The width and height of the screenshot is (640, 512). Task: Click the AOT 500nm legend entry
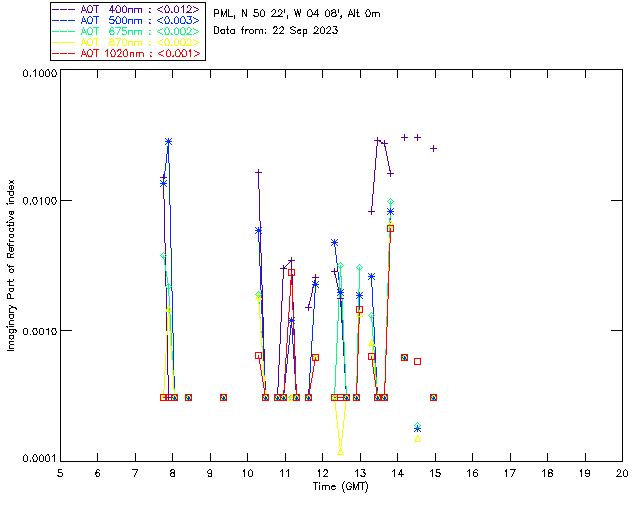point(127,20)
